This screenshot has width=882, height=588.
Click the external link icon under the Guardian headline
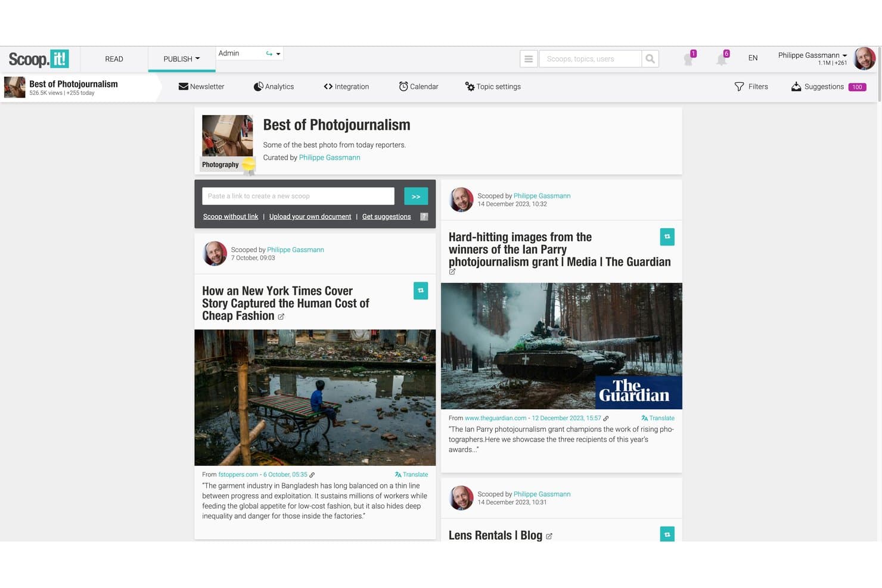coord(452,272)
